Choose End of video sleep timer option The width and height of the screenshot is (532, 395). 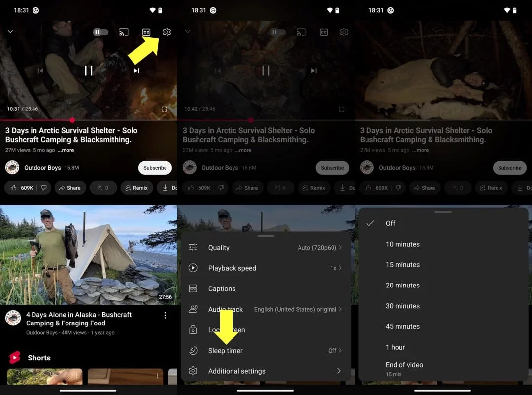[443, 369]
